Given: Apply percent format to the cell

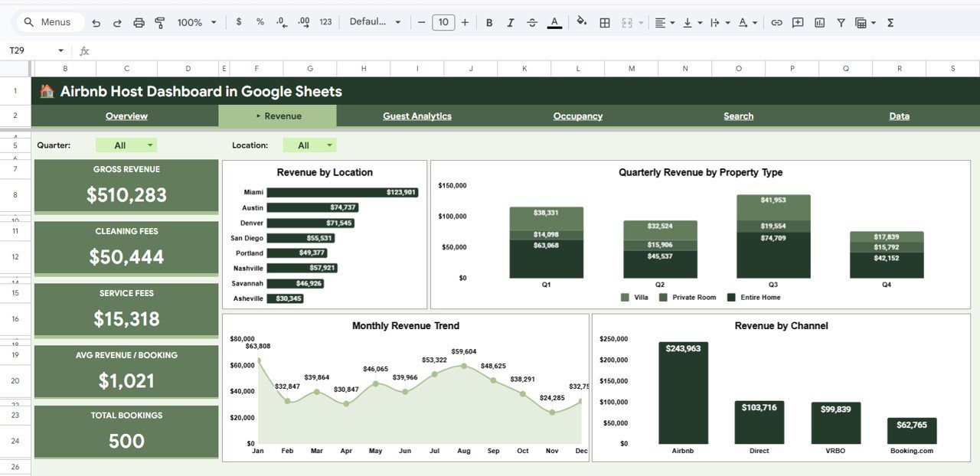Looking at the screenshot, I should click(260, 22).
